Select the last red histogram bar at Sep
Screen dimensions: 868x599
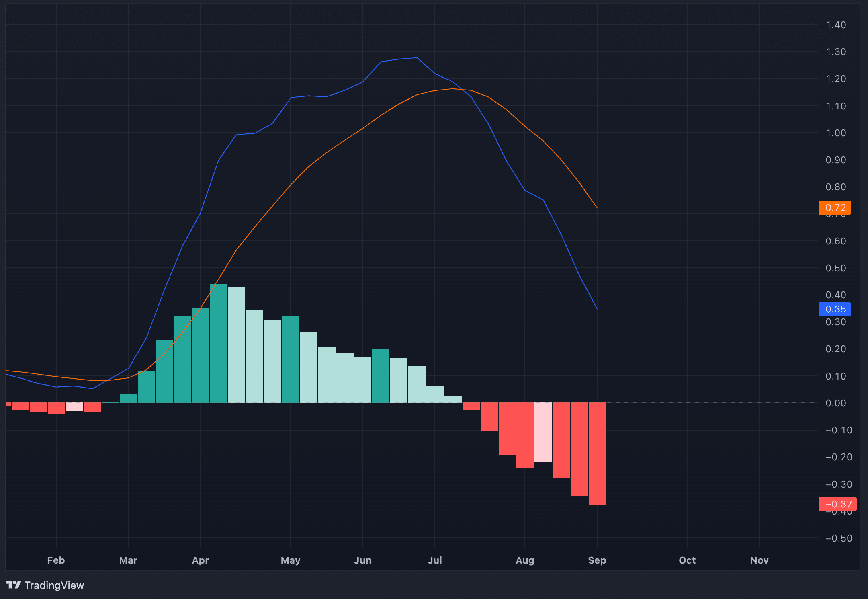point(597,453)
